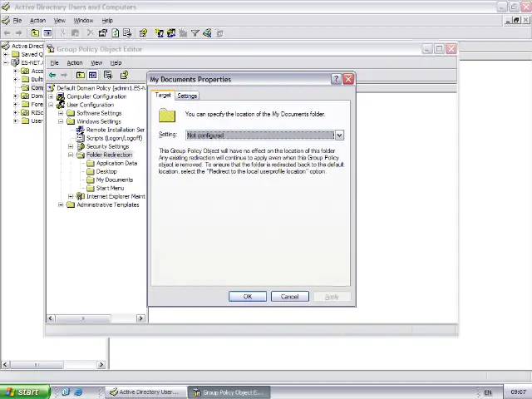Create new group via toolbar icon
Screen dimensions: 532x399
[171, 33]
